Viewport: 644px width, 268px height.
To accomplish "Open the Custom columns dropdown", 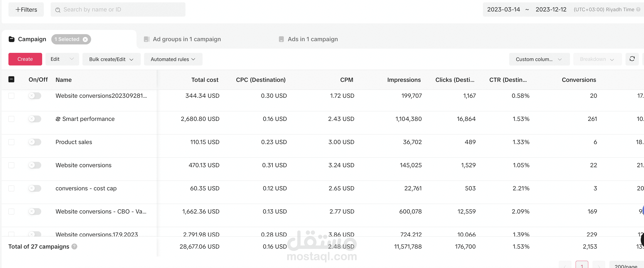I will pyautogui.click(x=539, y=59).
